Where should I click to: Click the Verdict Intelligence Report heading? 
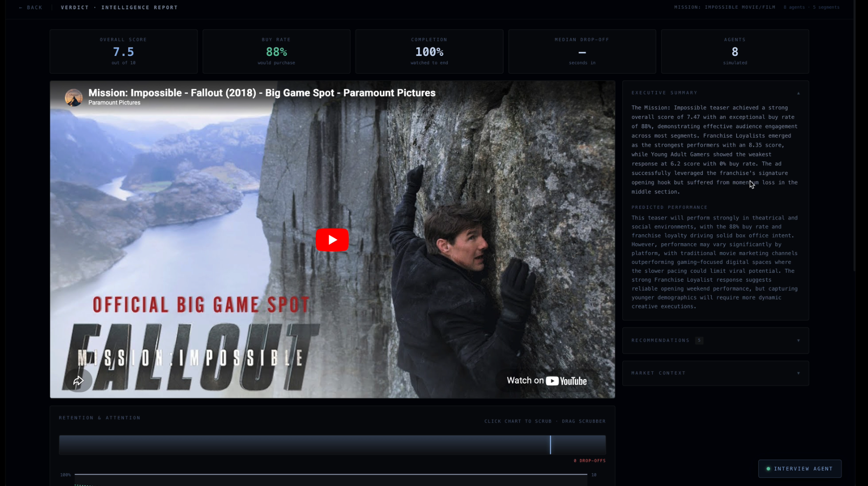click(x=119, y=8)
